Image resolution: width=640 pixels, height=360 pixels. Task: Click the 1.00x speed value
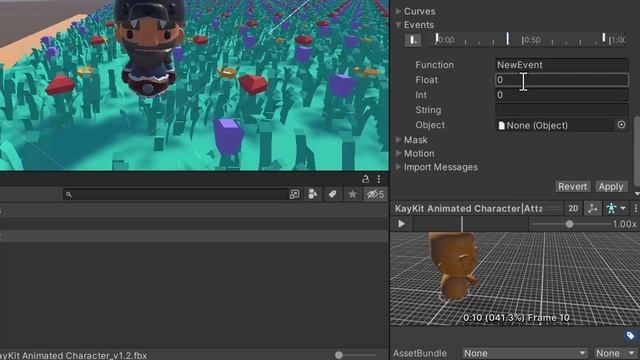pos(624,224)
